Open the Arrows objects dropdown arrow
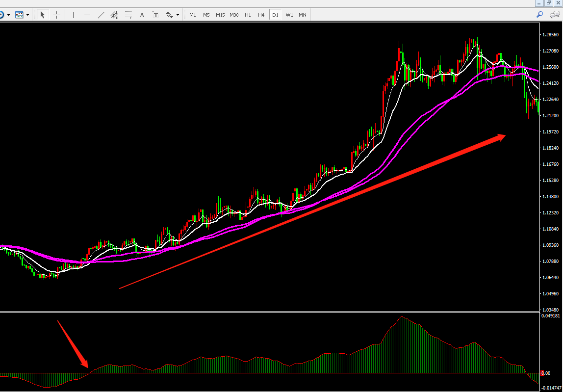 pyautogui.click(x=178, y=15)
